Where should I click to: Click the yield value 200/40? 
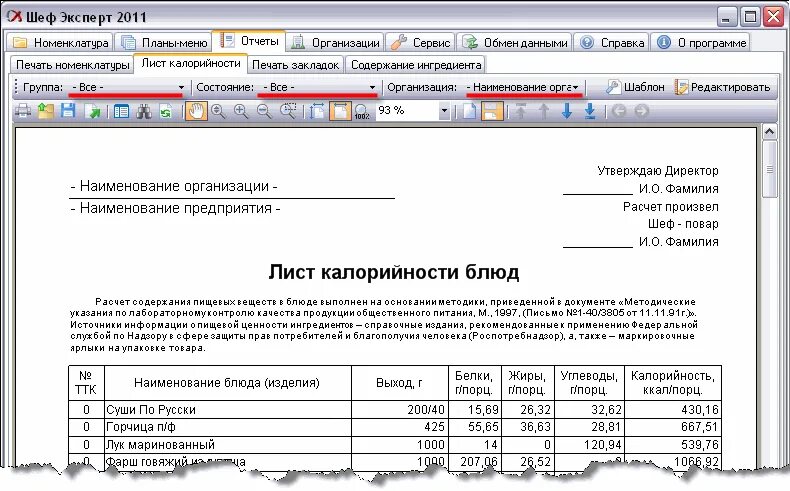click(x=426, y=409)
